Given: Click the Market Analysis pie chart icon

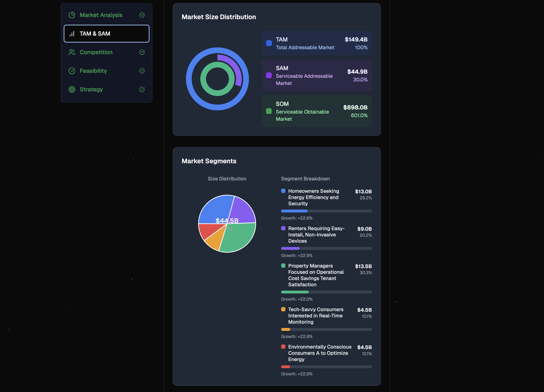Looking at the screenshot, I should pyautogui.click(x=72, y=15).
